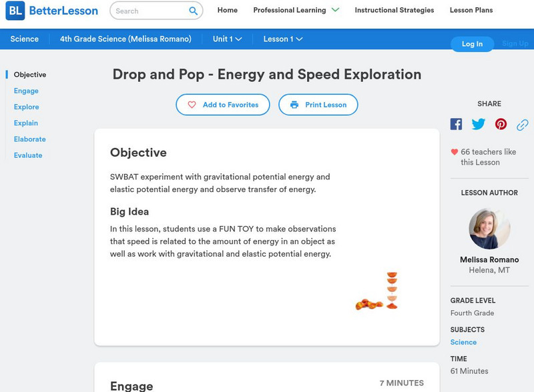
Task: Click Add to Favorites button
Action: tap(223, 105)
